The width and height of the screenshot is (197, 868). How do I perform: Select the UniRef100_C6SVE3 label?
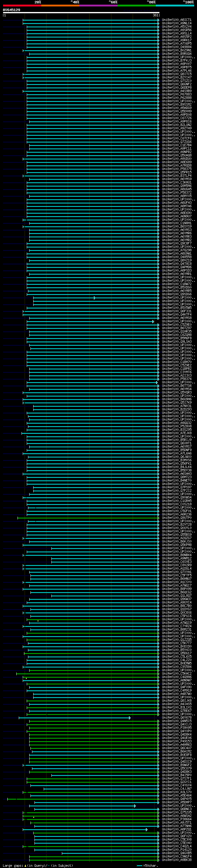(177, 562)
